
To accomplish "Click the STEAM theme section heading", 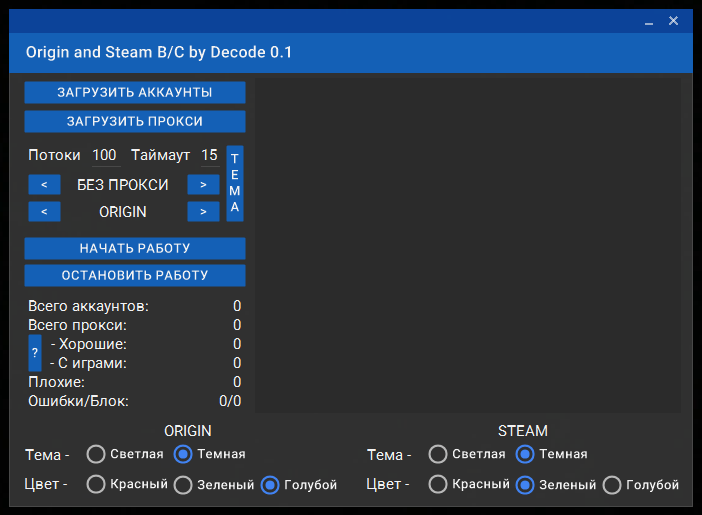I will (523, 431).
